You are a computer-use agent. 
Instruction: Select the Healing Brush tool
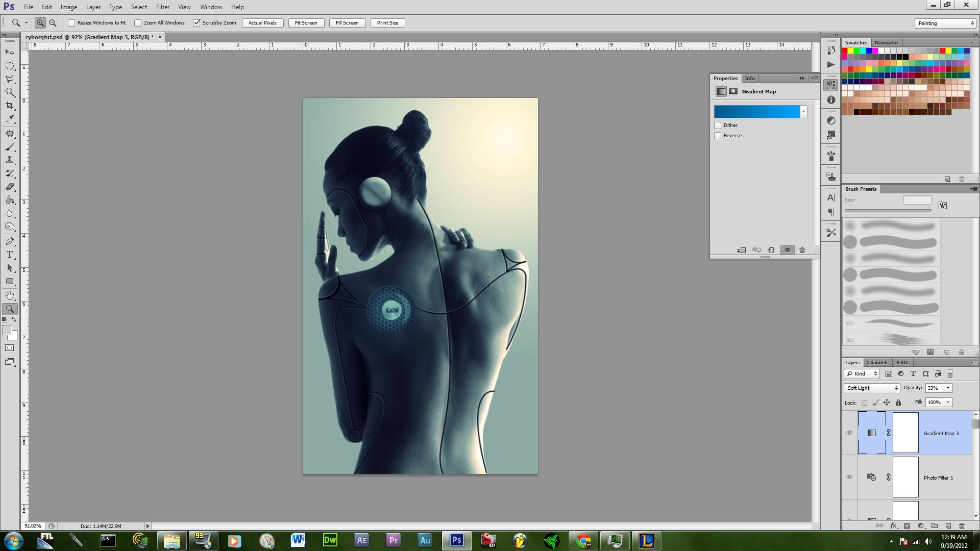[10, 134]
